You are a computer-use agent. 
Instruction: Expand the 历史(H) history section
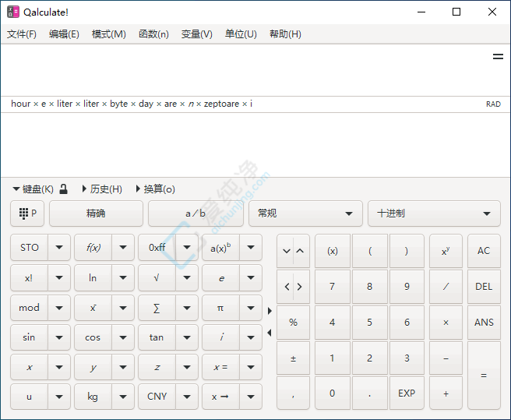pyautogui.click(x=102, y=189)
